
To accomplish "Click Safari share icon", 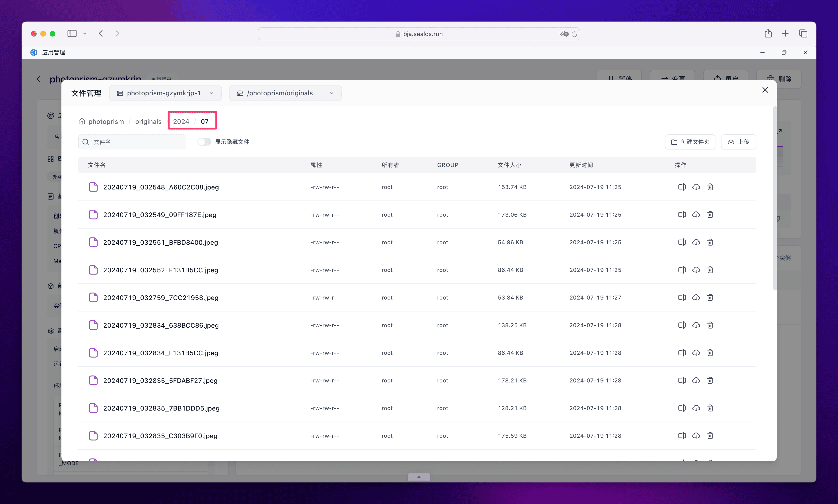I will pos(768,34).
